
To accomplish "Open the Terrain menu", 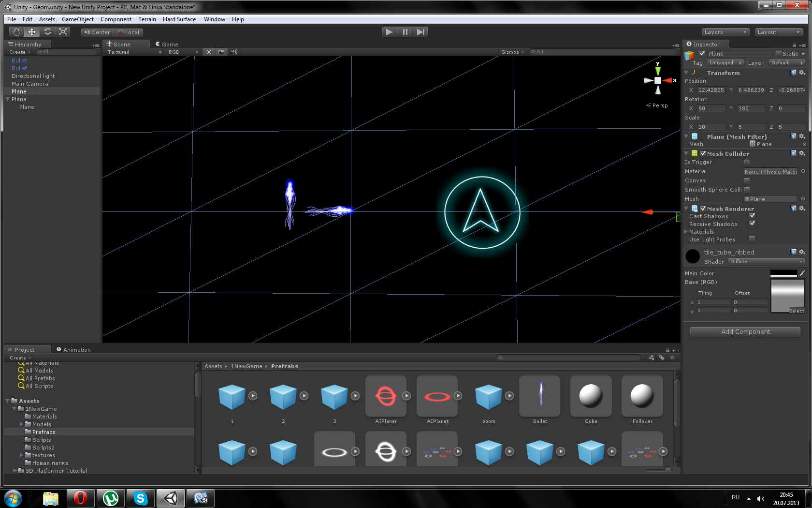I will point(147,19).
